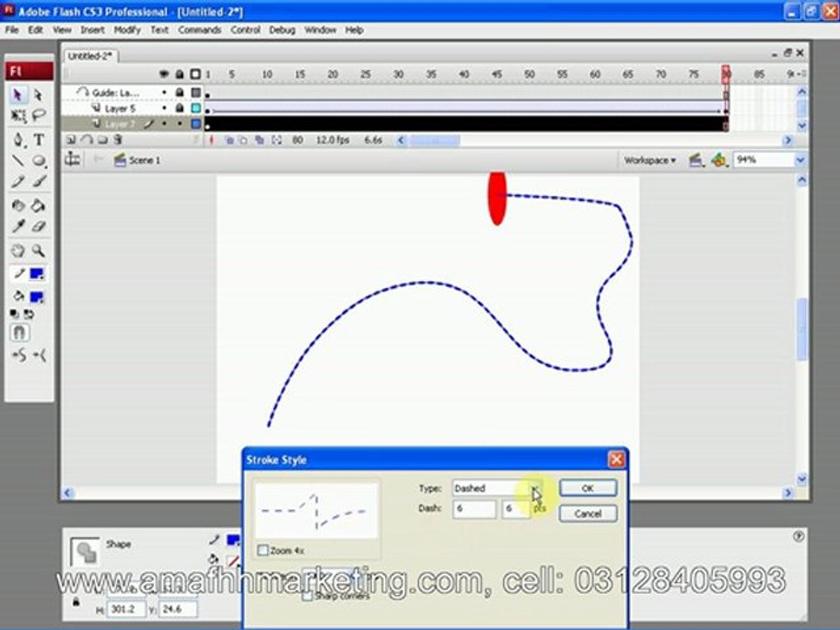Select the Brush tool

pos(38,181)
